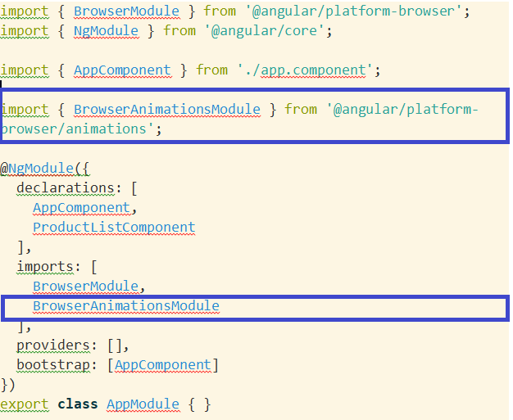Click the './app.component' path string
Screen dimensions: 513x420
(305, 70)
